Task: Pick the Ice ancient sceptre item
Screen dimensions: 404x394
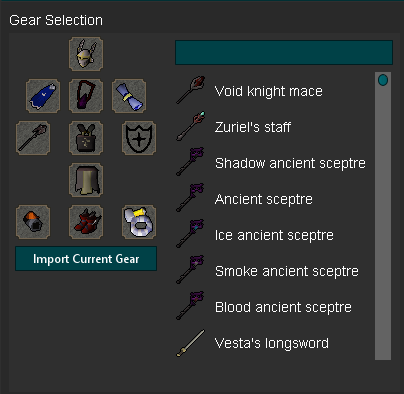Action: pyautogui.click(x=273, y=235)
